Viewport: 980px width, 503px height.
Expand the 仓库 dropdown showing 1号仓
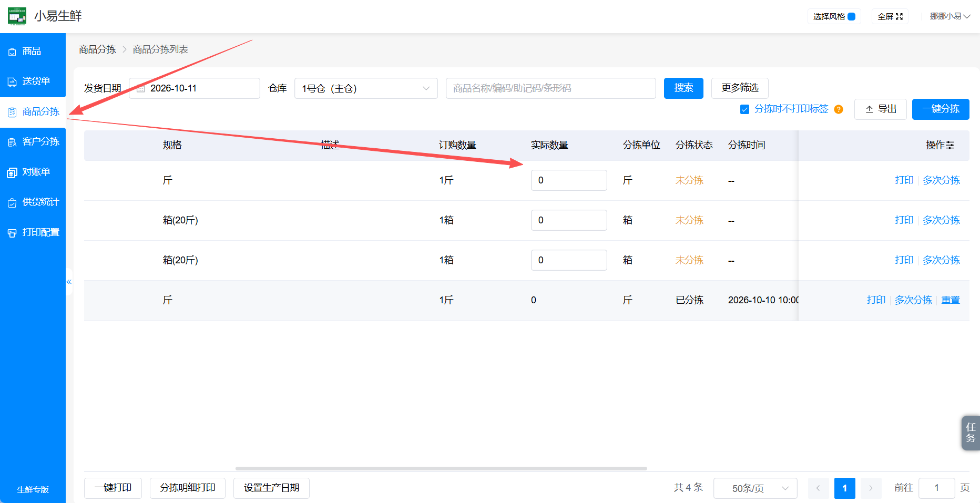366,88
